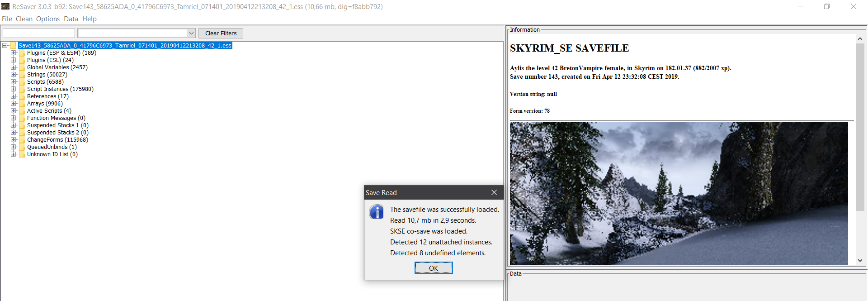Click folder icon of References
868x301 pixels.
coord(22,96)
